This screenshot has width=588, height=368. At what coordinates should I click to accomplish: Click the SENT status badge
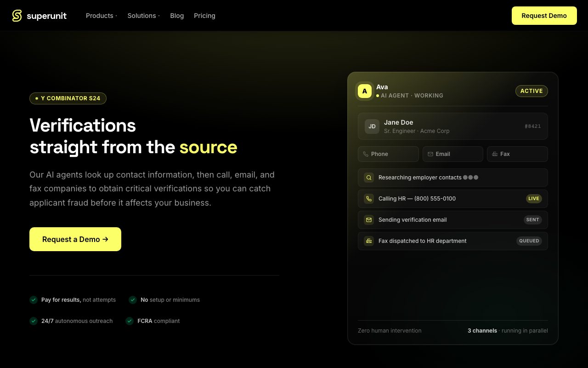pyautogui.click(x=533, y=220)
